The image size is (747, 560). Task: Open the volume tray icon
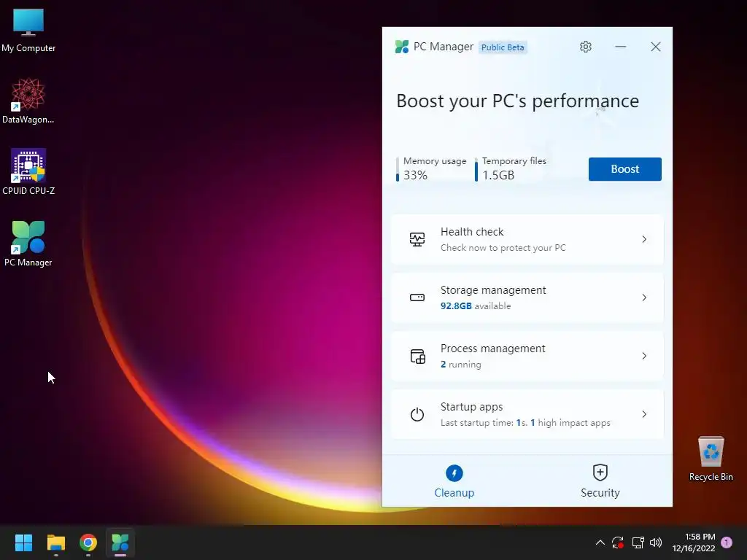[x=656, y=542]
